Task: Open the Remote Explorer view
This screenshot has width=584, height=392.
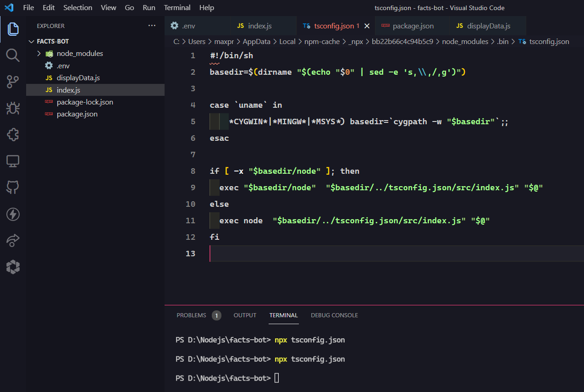Action: tap(13, 161)
